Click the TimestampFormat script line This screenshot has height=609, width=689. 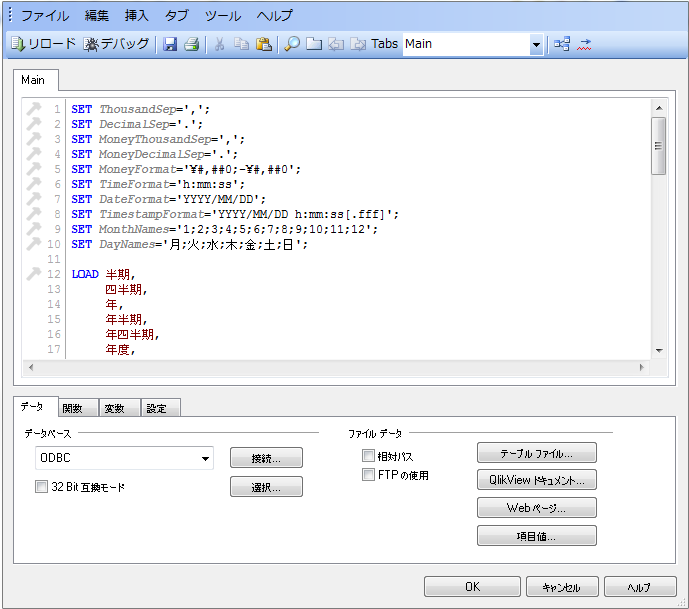pyautogui.click(x=235, y=214)
